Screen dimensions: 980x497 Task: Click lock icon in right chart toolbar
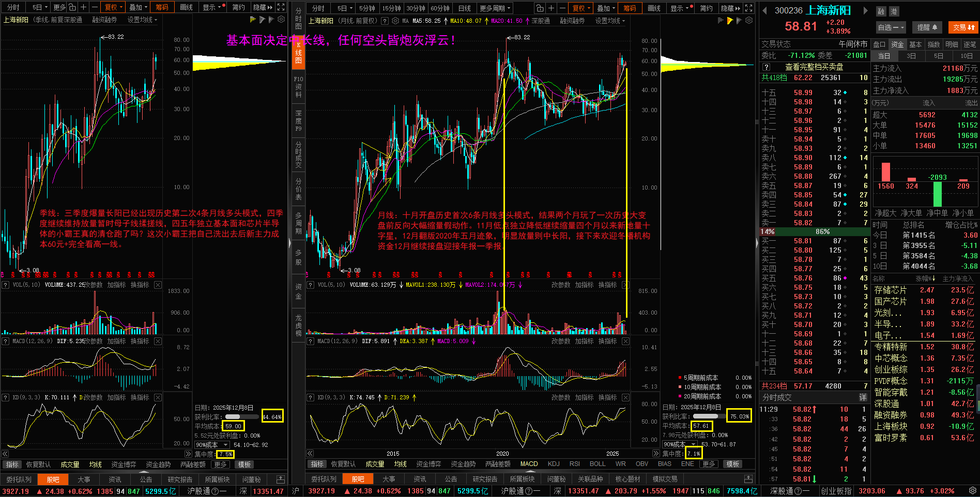click(x=540, y=8)
